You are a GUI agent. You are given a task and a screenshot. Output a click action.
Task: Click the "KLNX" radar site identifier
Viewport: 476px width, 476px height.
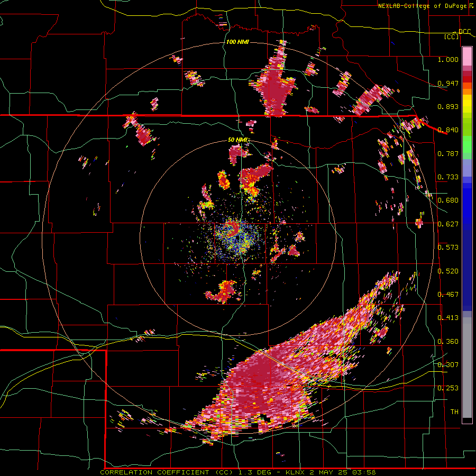tap(295, 472)
